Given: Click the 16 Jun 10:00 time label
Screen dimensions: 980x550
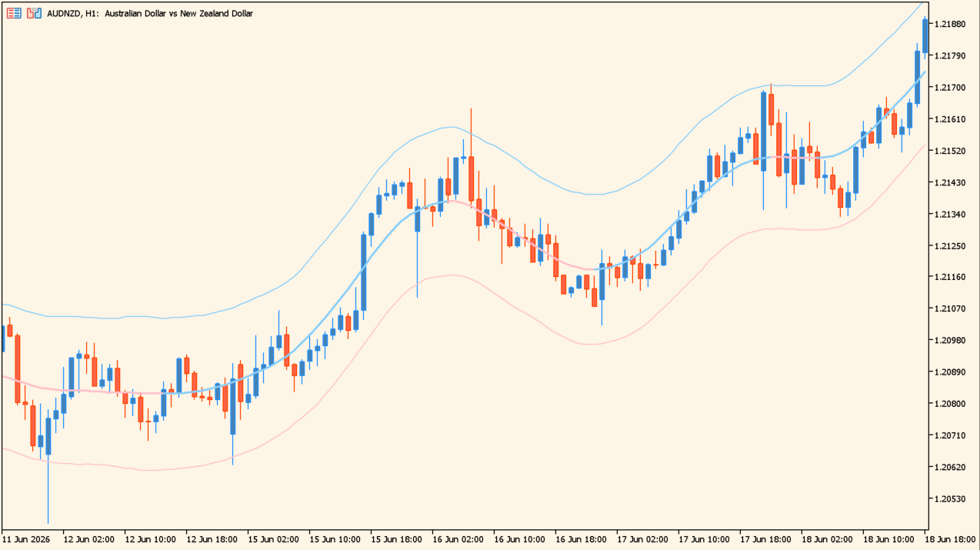Looking at the screenshot, I should click(519, 539).
